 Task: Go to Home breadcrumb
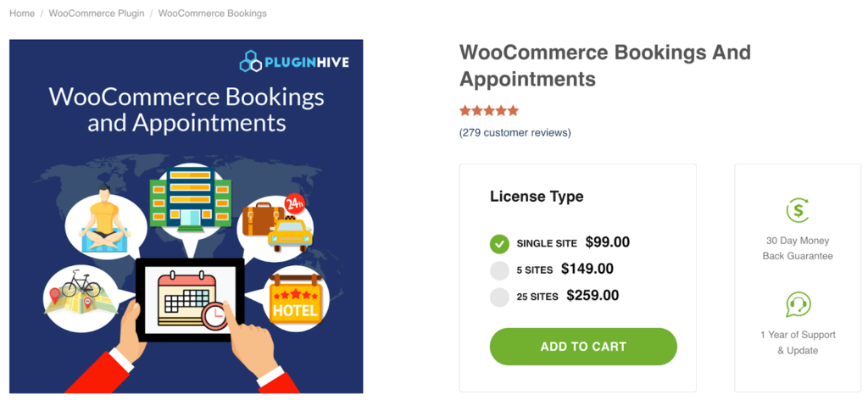[x=22, y=14]
